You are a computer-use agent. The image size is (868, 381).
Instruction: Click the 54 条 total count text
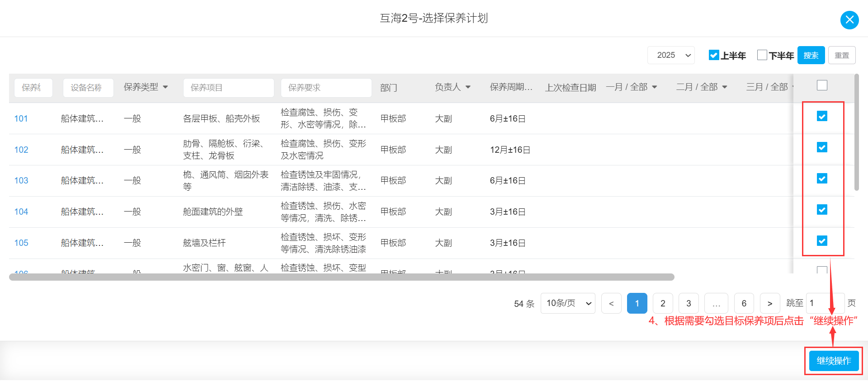click(x=524, y=304)
